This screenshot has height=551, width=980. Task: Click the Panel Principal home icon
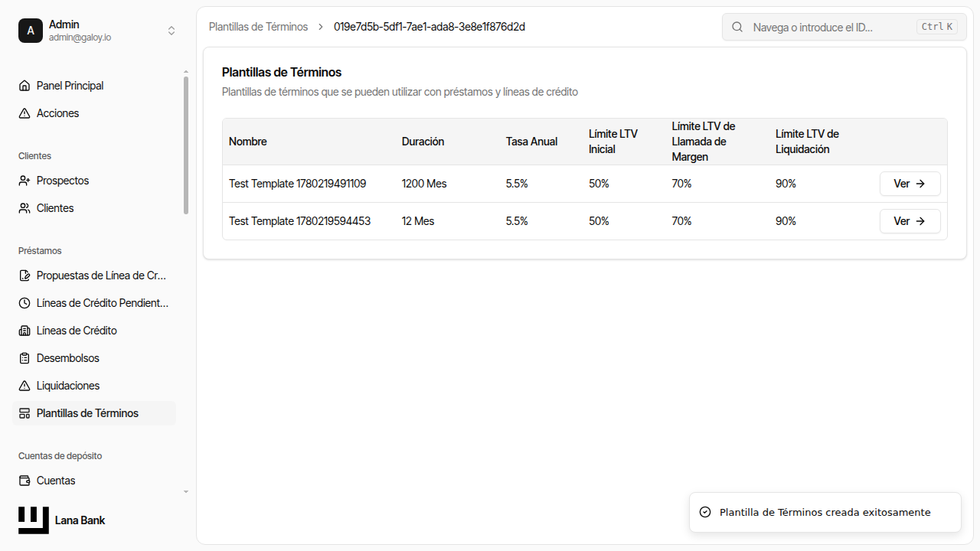point(24,86)
